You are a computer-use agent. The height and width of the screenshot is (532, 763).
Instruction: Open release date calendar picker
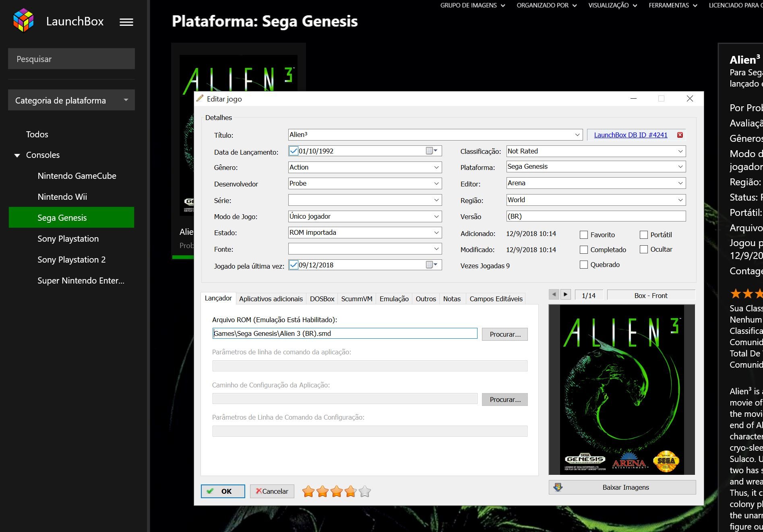pyautogui.click(x=432, y=151)
